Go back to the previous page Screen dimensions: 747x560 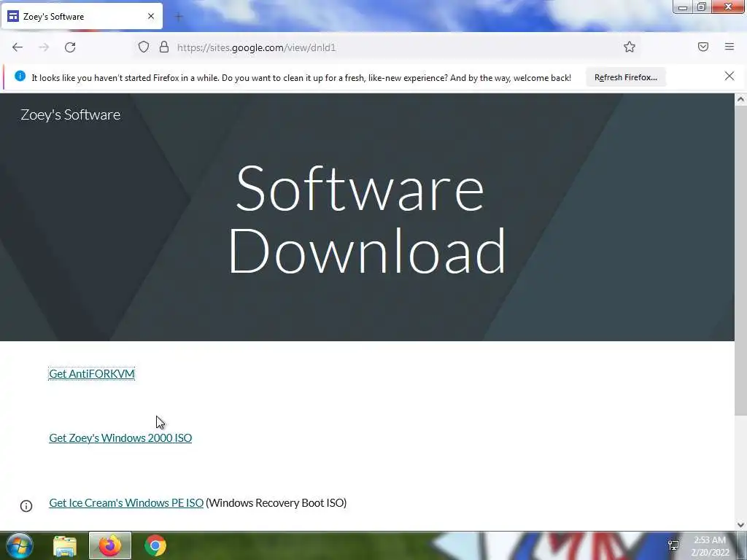tap(18, 47)
